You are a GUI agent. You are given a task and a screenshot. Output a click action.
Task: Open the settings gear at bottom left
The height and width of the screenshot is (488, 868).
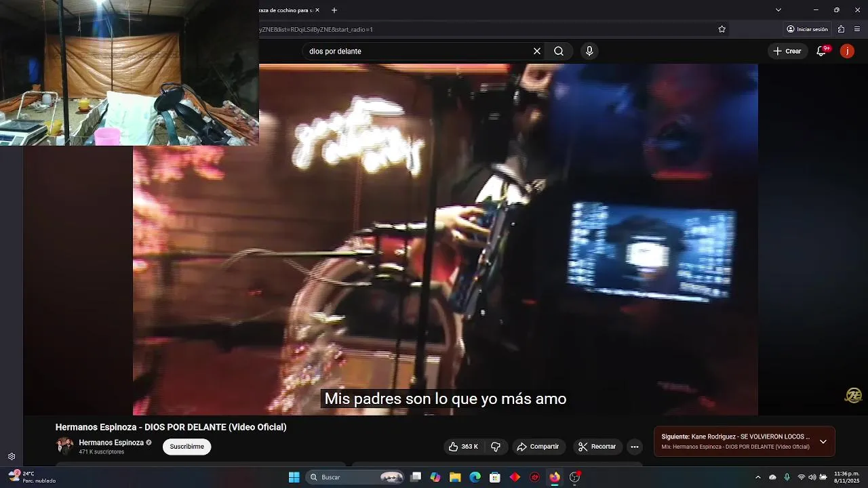(12, 457)
